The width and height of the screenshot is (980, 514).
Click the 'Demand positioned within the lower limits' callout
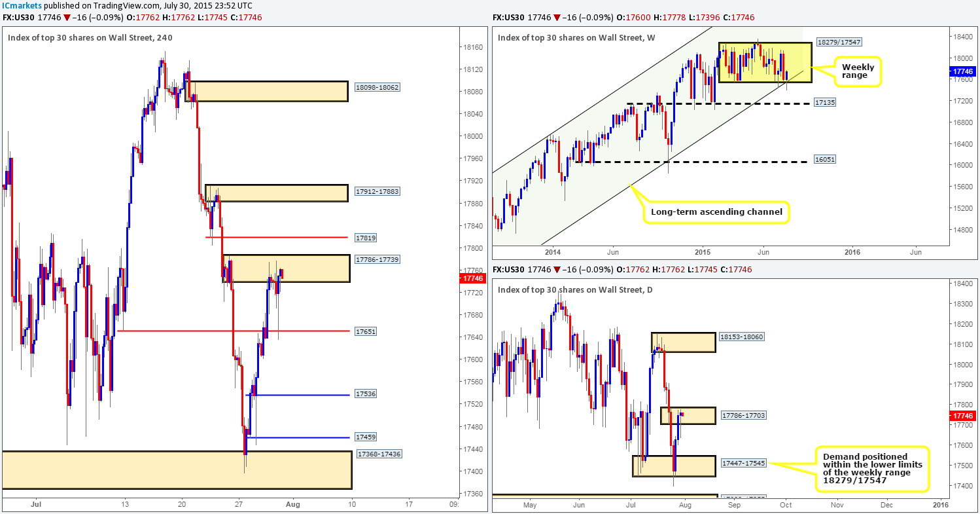872,468
